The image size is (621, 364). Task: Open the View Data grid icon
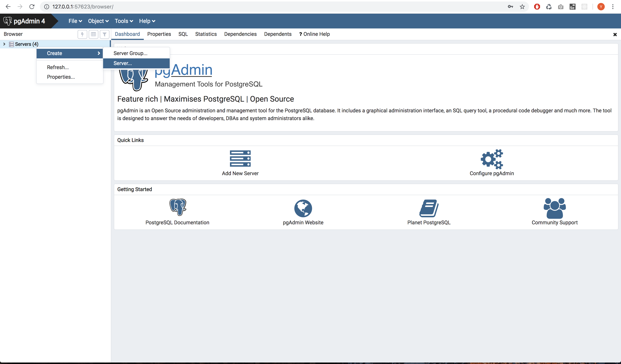coord(93,34)
